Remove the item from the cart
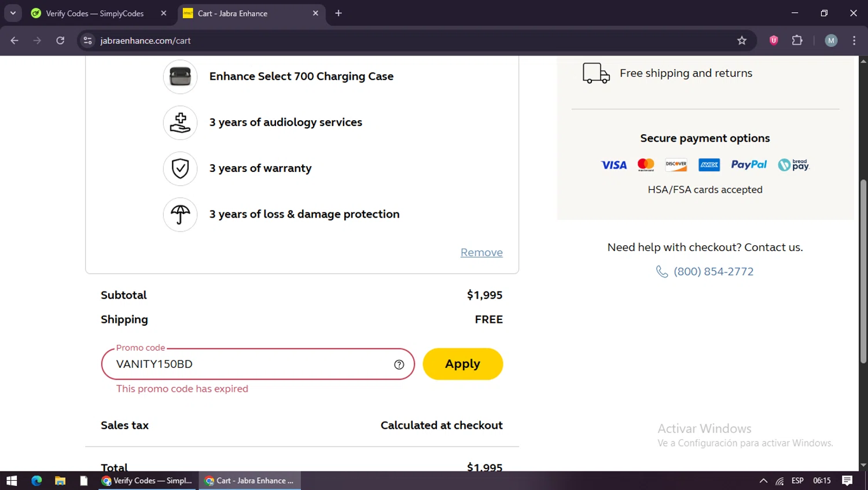This screenshot has height=490, width=868. tap(481, 253)
